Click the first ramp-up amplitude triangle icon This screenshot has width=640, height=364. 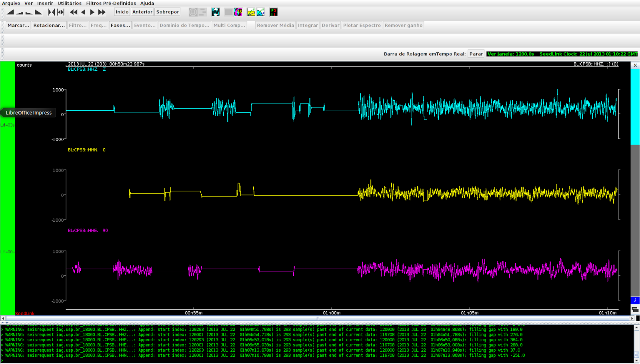[x=10, y=12]
